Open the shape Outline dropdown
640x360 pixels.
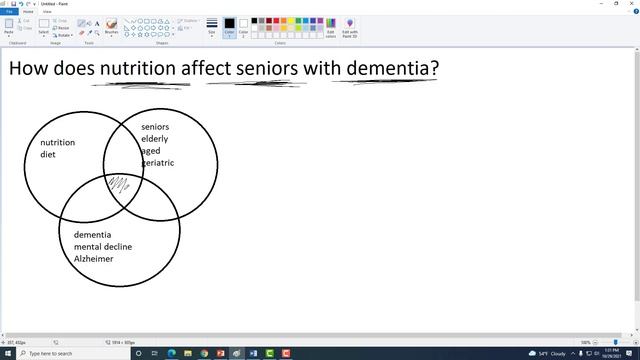click(x=188, y=20)
